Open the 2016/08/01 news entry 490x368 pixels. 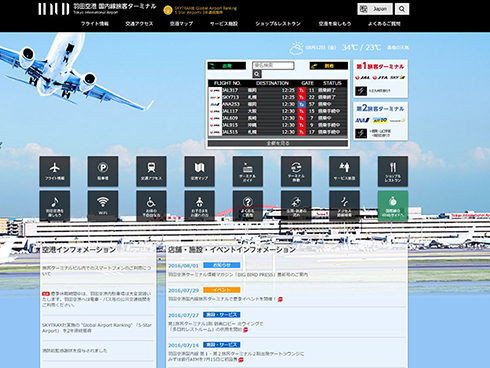(238, 275)
